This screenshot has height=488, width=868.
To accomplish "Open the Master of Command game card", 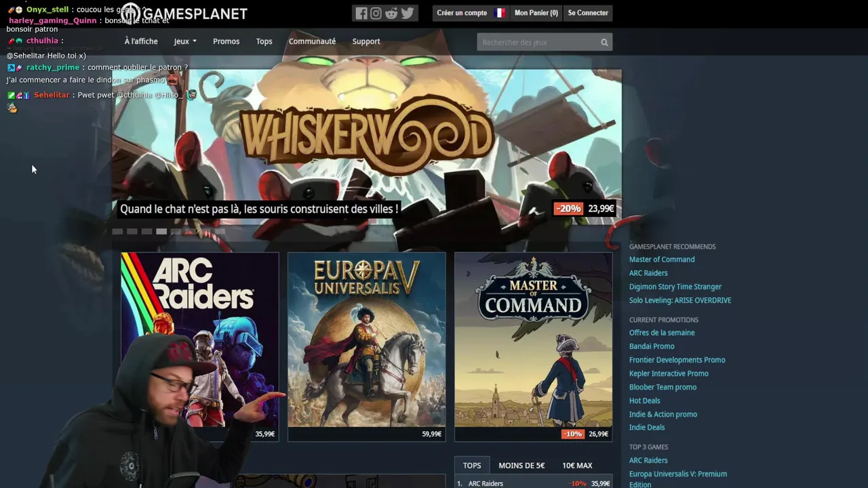I will click(x=533, y=346).
